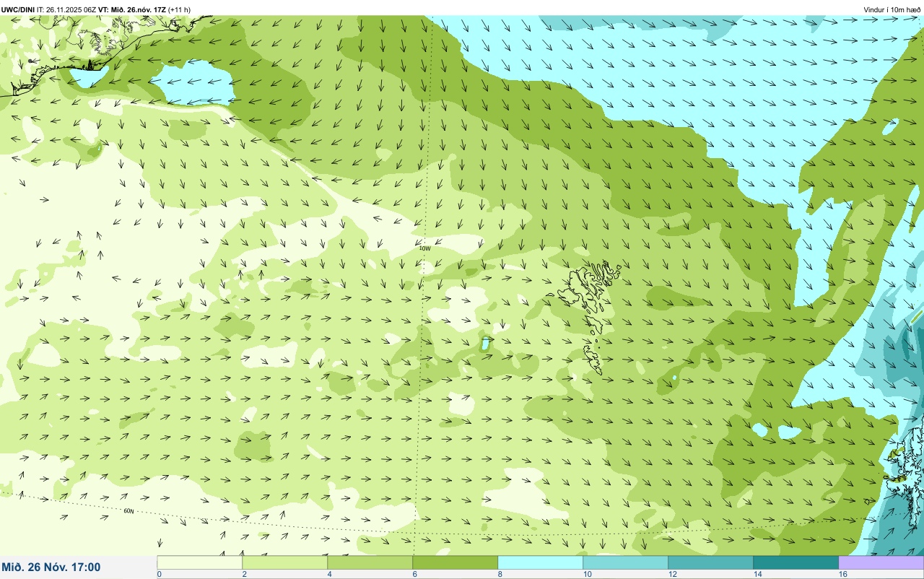Click the 'IT: 26.11.2025 06Z' initial time text

pyautogui.click(x=67, y=9)
